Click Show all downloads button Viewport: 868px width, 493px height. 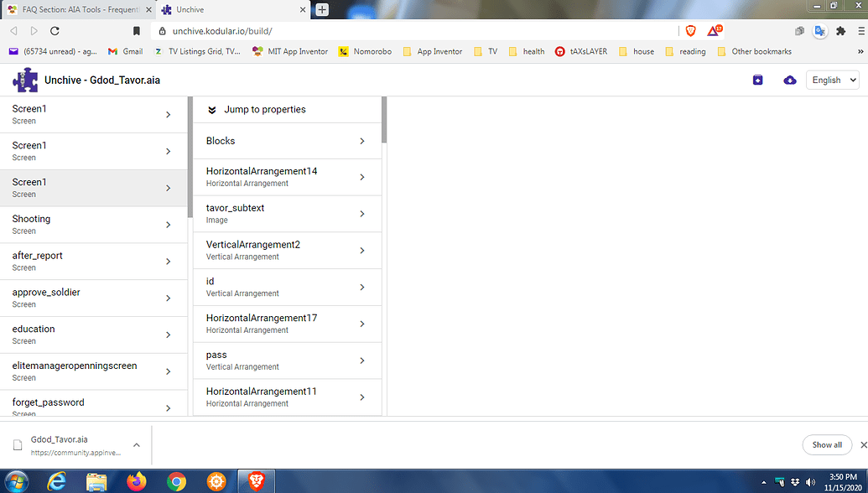tap(827, 445)
